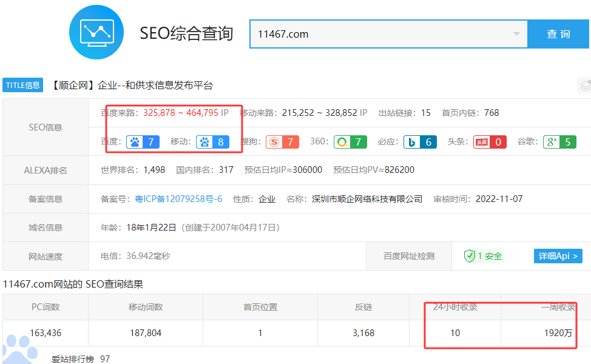Open the 360 weight badge 7
Viewport: 591px width, 364px height.
[x=350, y=142]
